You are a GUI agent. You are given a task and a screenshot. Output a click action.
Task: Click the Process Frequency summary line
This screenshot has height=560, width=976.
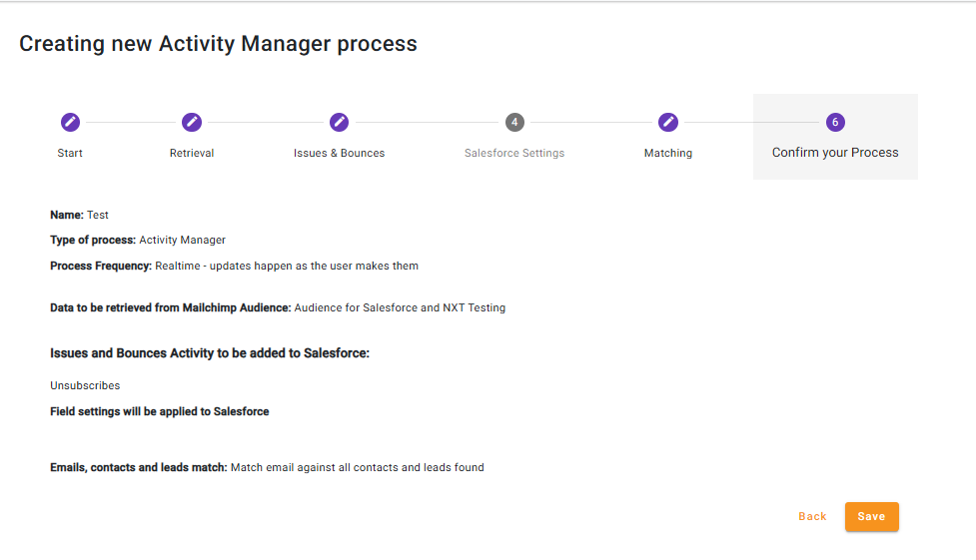(x=234, y=266)
